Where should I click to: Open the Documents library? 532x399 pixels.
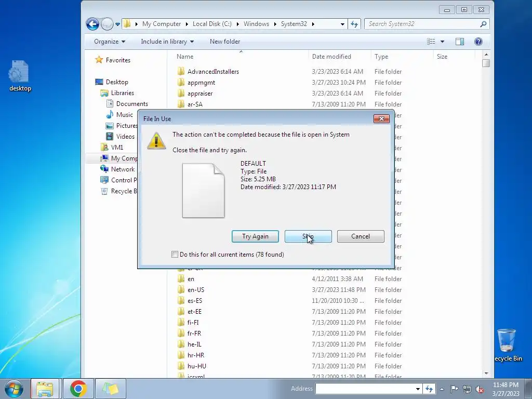[127, 104]
